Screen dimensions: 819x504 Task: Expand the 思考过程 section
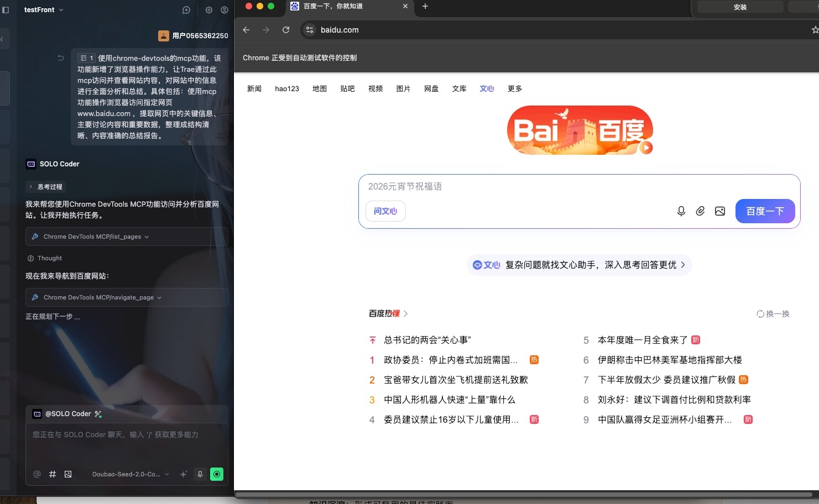(x=46, y=187)
